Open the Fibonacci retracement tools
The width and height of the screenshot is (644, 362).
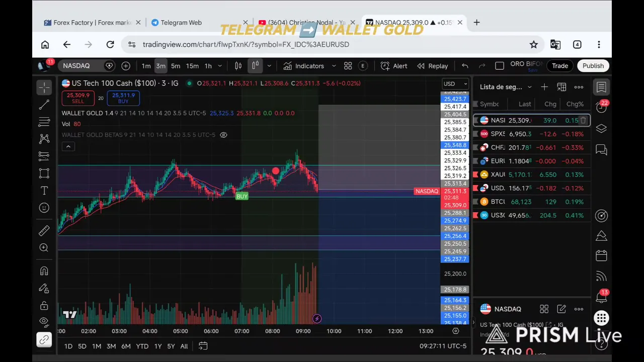coord(44,121)
